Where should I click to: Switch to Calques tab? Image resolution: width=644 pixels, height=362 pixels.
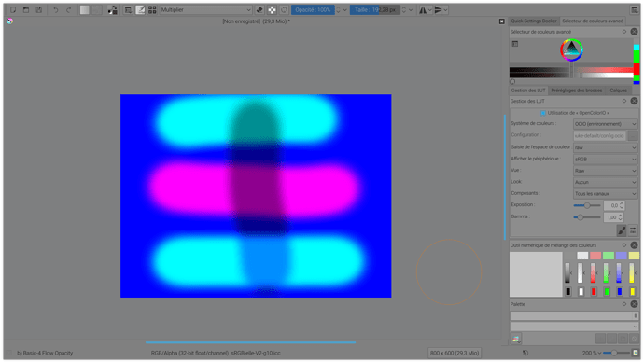click(618, 90)
